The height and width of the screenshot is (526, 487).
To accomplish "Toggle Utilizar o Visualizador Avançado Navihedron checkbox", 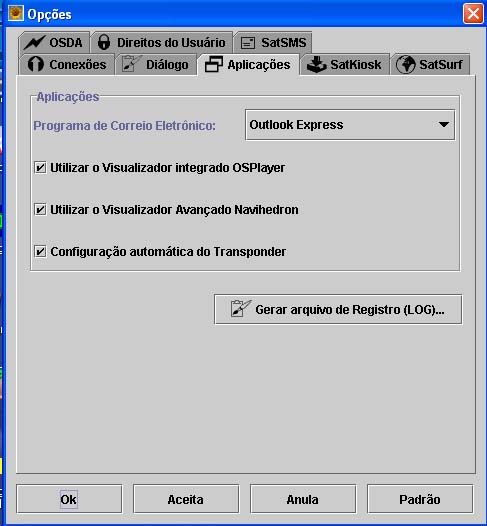I will tap(40, 210).
